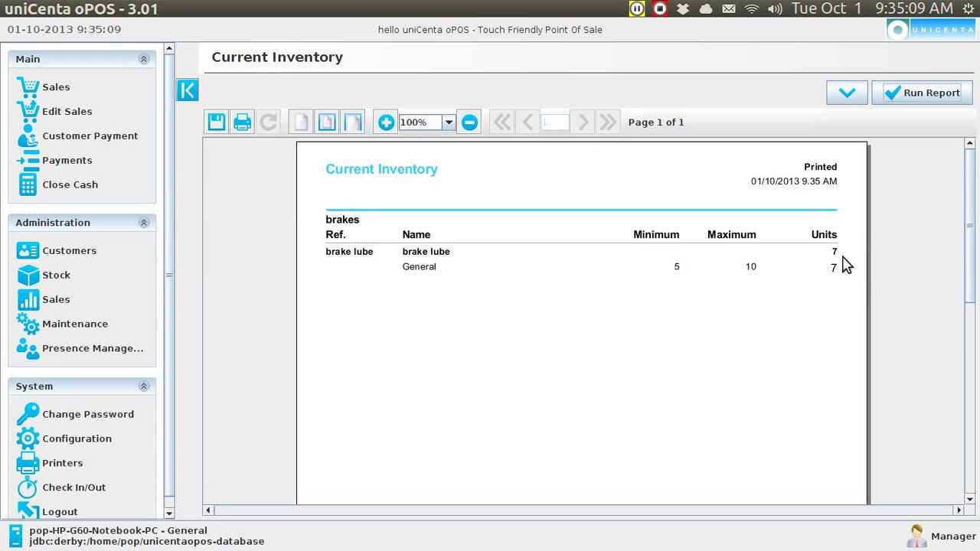Click the 'Page 1 of 1' label
980x551 pixels.
(x=656, y=122)
